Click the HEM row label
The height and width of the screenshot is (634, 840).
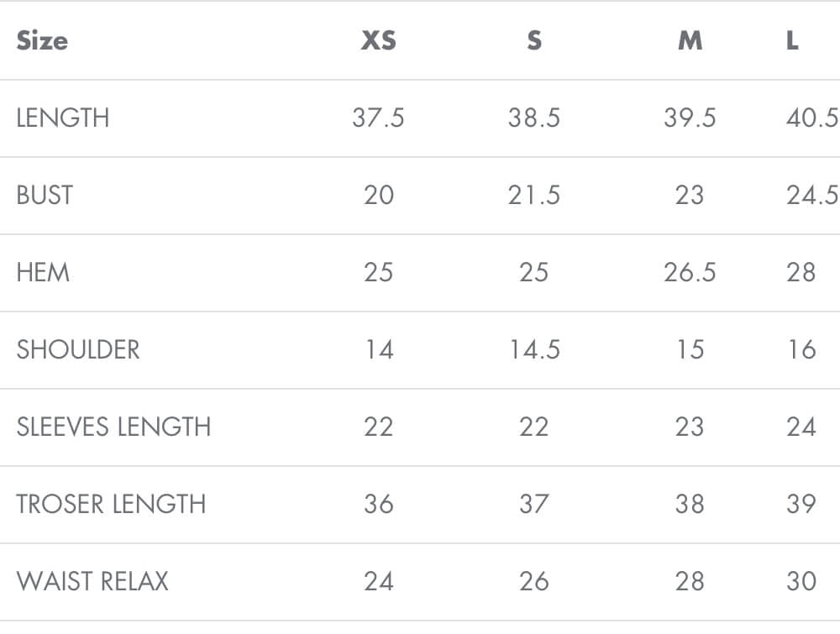43,272
